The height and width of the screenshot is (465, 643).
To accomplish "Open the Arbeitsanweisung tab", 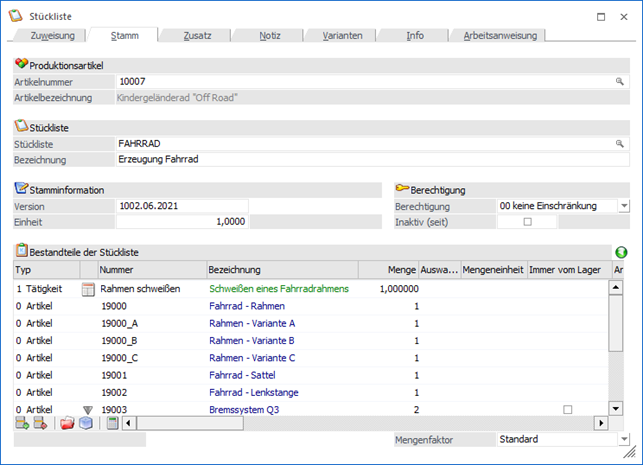I will [x=500, y=35].
